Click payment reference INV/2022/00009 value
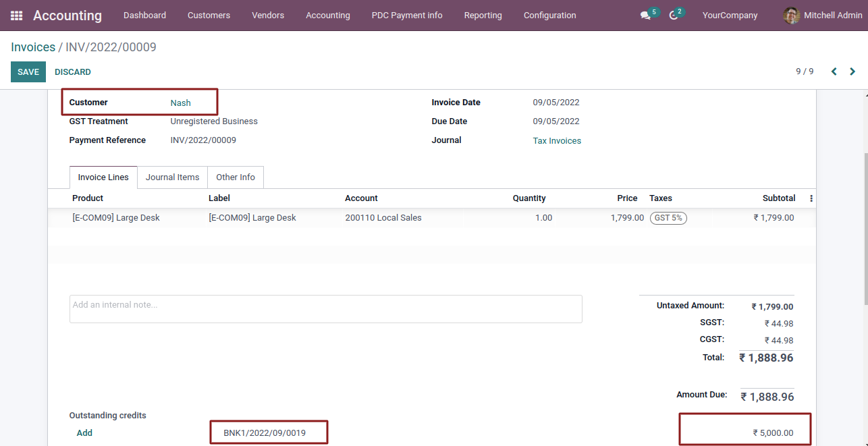This screenshot has width=868, height=446. (x=203, y=140)
